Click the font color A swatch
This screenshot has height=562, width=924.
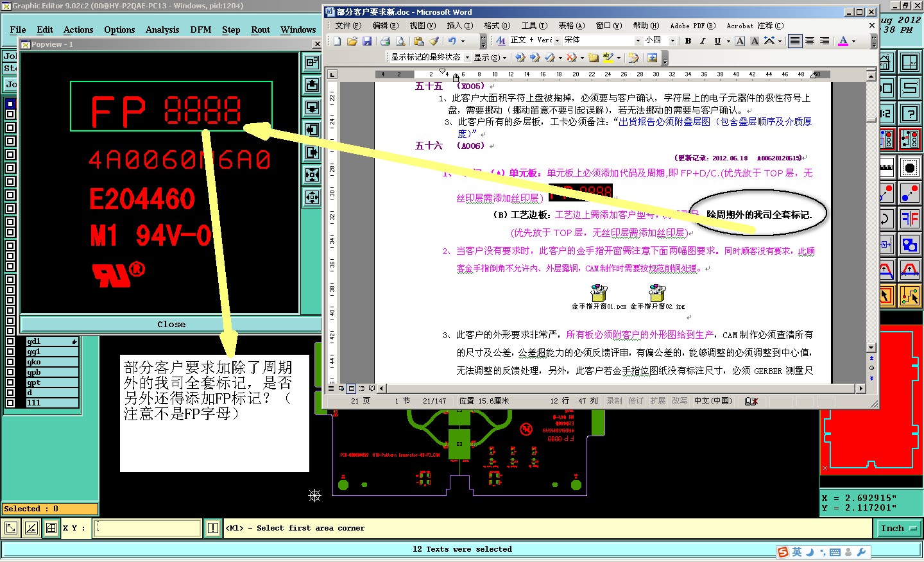[843, 41]
